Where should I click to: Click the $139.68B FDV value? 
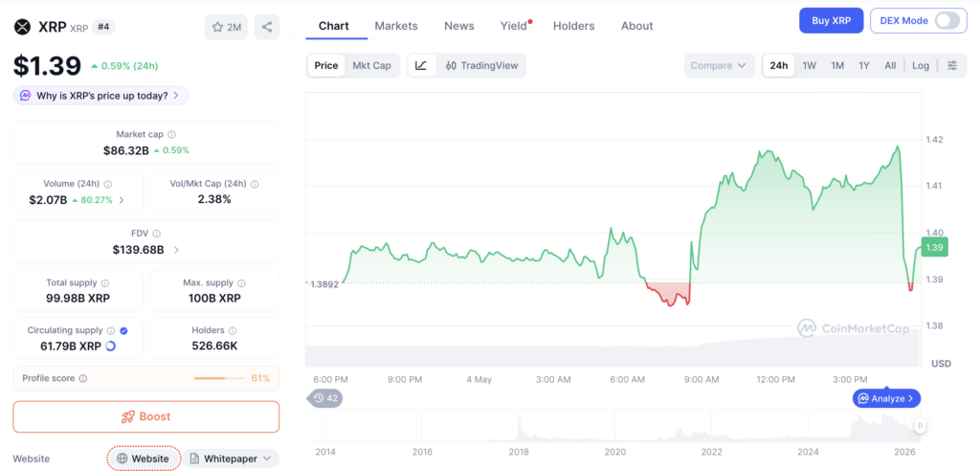click(138, 250)
